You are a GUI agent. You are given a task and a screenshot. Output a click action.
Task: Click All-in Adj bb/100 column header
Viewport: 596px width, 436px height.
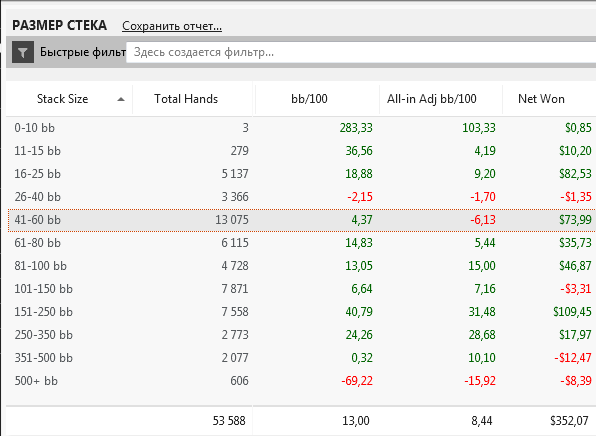click(431, 99)
